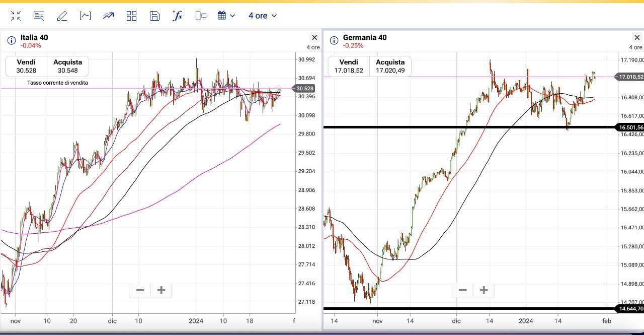This screenshot has width=644, height=335.
Task: Close the Germania 40 chart panel
Action: (x=637, y=38)
